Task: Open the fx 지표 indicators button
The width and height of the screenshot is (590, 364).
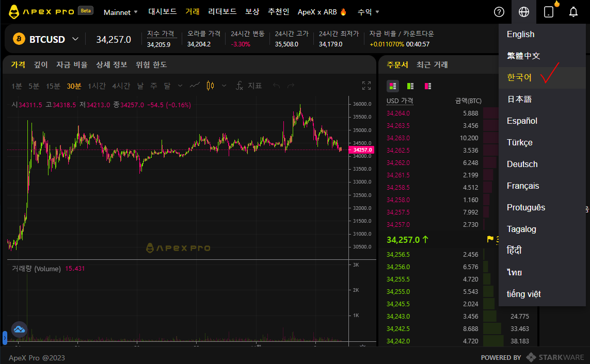Action: coord(248,86)
